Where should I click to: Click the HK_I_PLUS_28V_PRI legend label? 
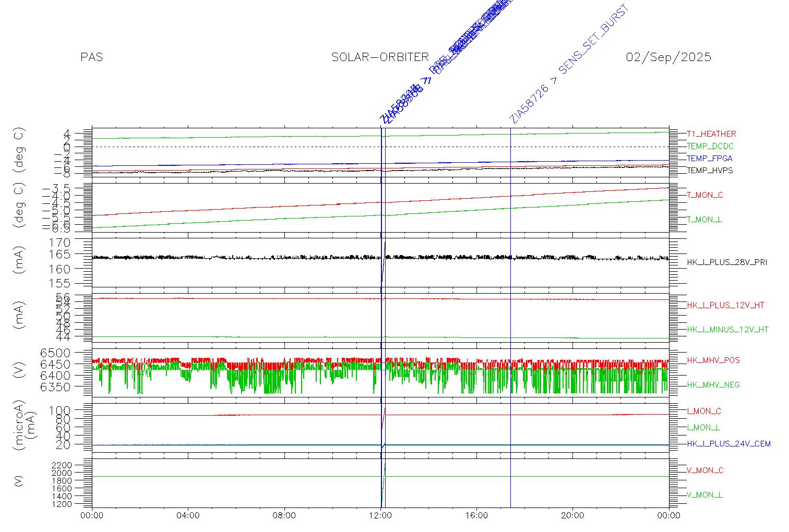(727, 262)
